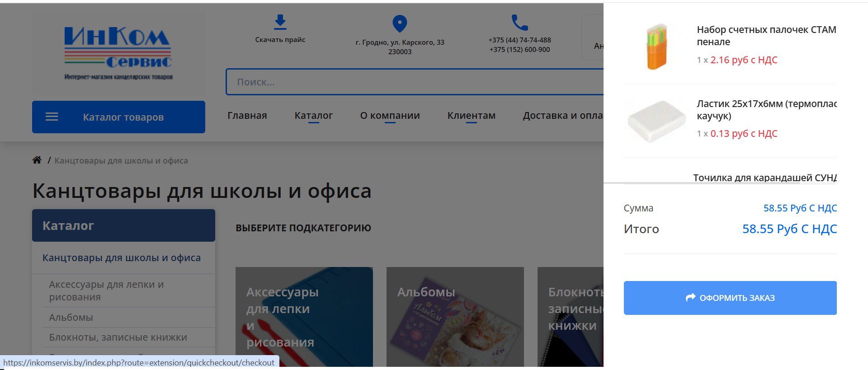This screenshot has width=868, height=370.
Task: Click the home icon in breadcrumbs
Action: 37,160
